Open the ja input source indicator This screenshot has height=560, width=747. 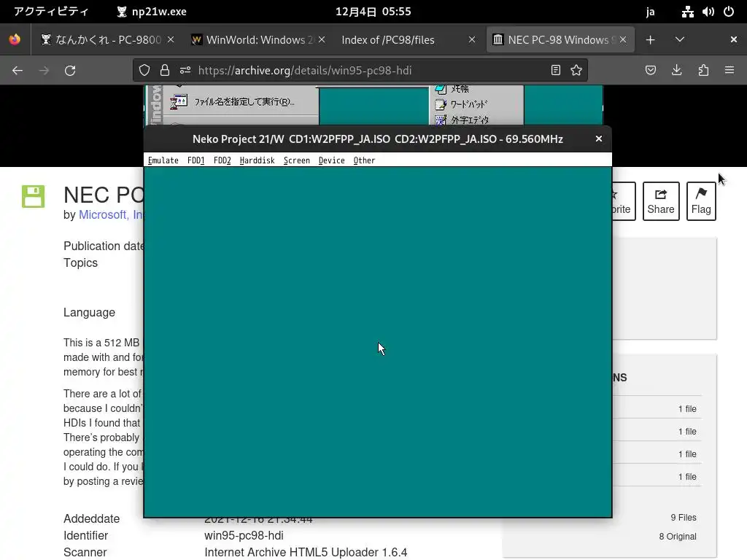(x=650, y=12)
